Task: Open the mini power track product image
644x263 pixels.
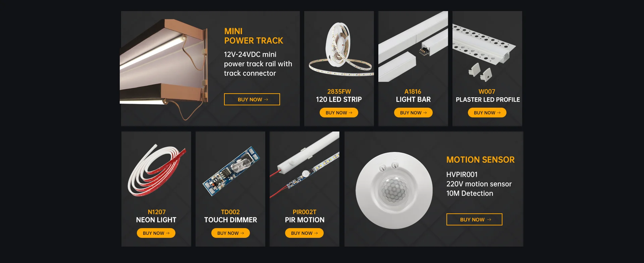Action: pos(164,69)
